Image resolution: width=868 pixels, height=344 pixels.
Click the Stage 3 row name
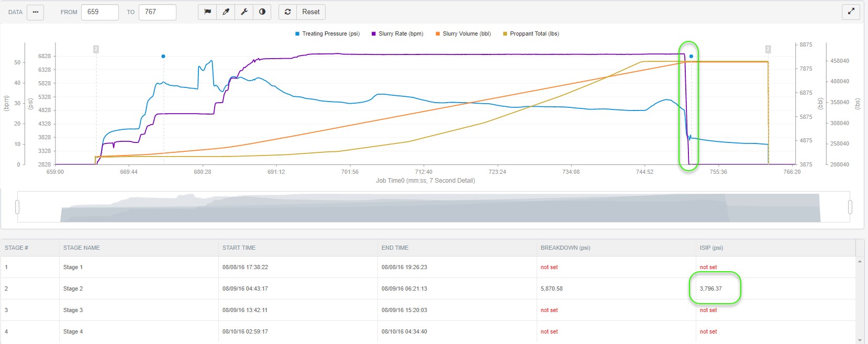click(x=73, y=310)
